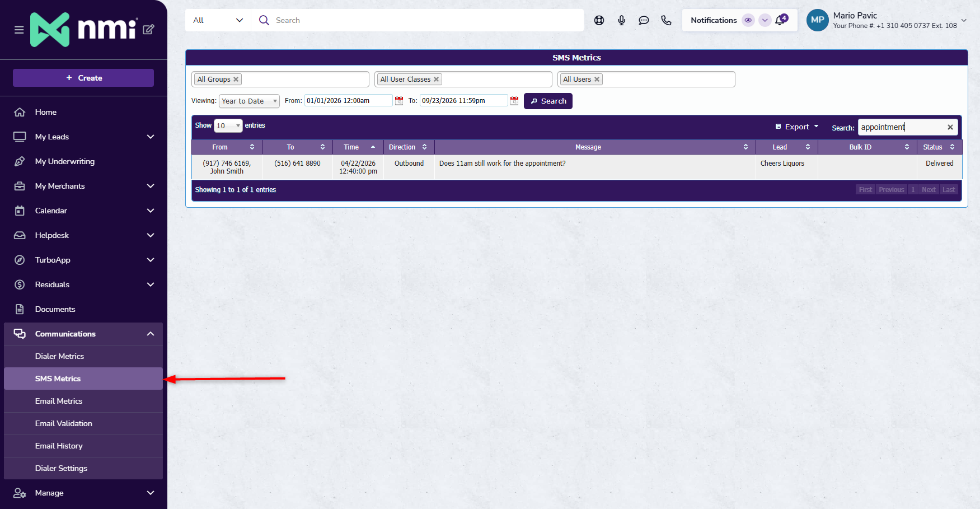Remove the All Users filter tag
Viewport: 980px width, 509px height.
tap(597, 80)
